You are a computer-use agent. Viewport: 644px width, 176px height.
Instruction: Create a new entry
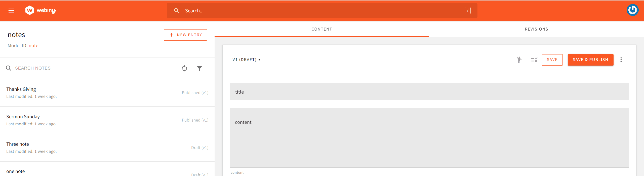[185, 35]
